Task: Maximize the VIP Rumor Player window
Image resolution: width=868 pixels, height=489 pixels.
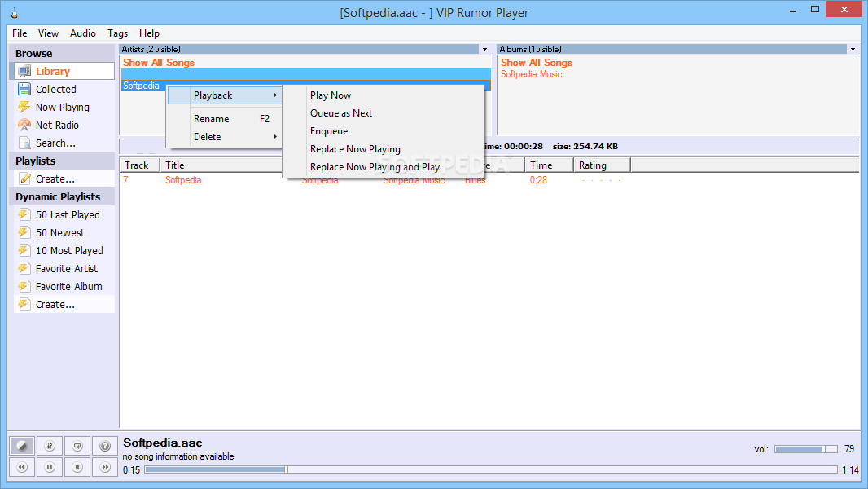Action: click(815, 10)
